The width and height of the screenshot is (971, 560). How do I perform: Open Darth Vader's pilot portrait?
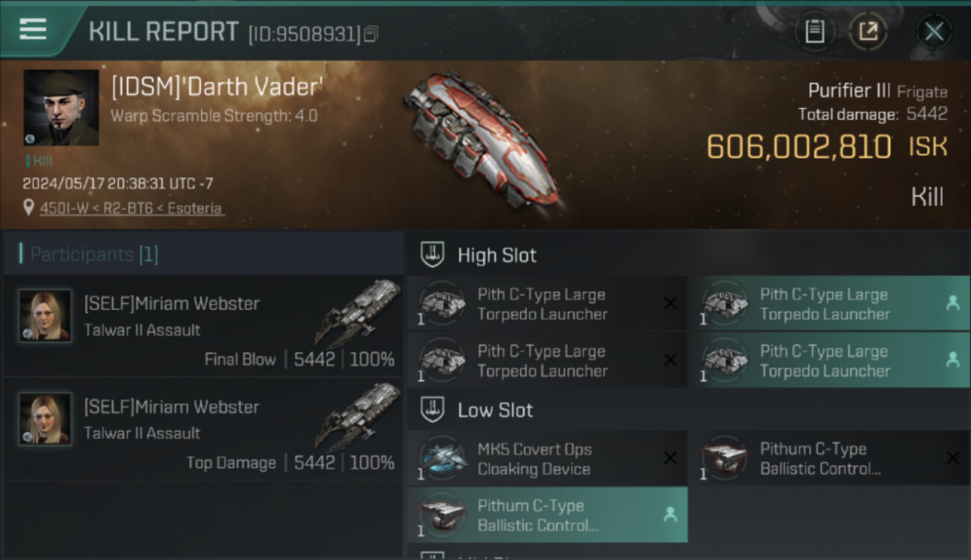[x=61, y=108]
